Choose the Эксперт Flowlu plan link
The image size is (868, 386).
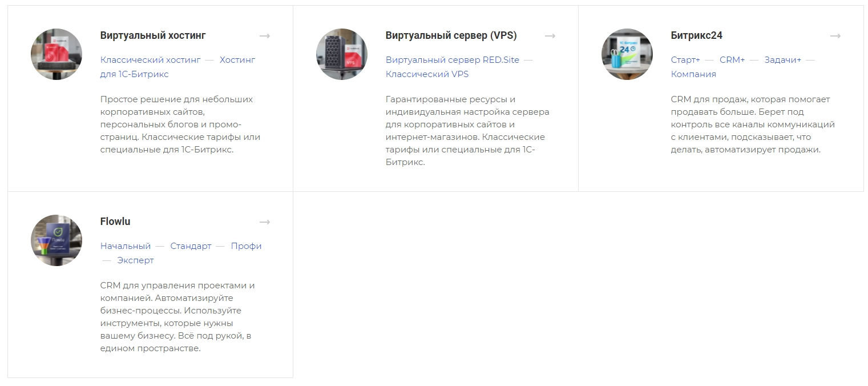coord(136,260)
